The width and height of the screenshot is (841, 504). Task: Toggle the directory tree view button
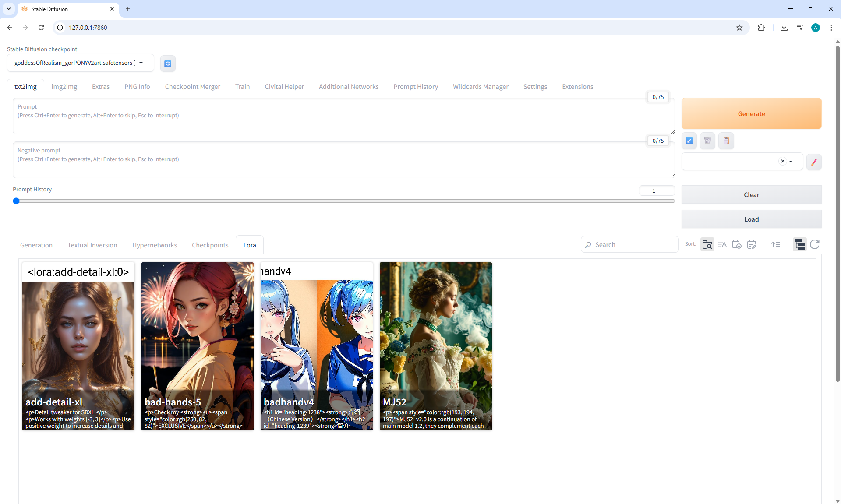coord(799,244)
